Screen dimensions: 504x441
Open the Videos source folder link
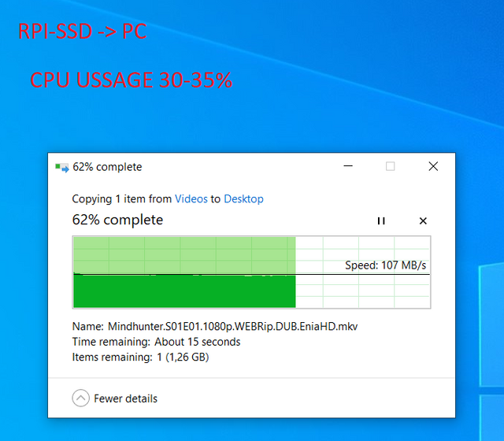(x=191, y=199)
